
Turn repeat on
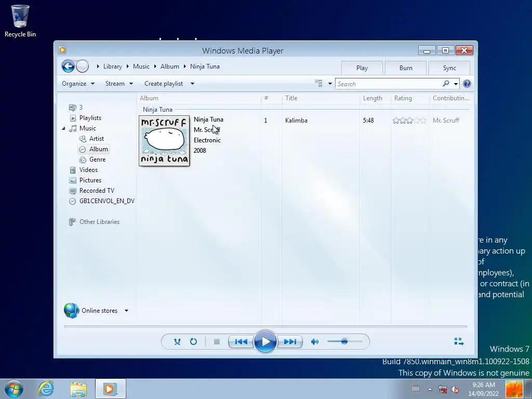click(x=193, y=342)
